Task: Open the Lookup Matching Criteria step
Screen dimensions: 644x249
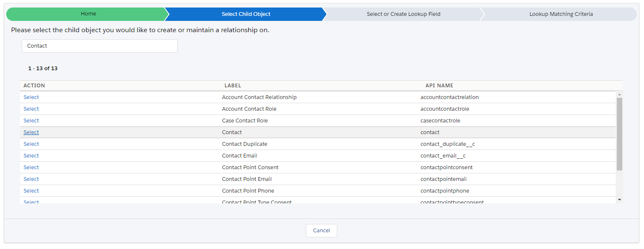Action: (561, 14)
